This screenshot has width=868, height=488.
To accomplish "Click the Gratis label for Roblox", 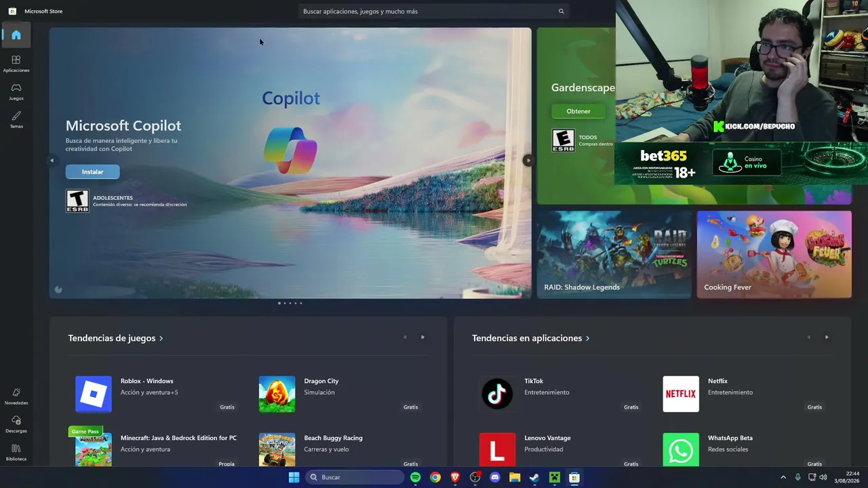I will [x=227, y=407].
